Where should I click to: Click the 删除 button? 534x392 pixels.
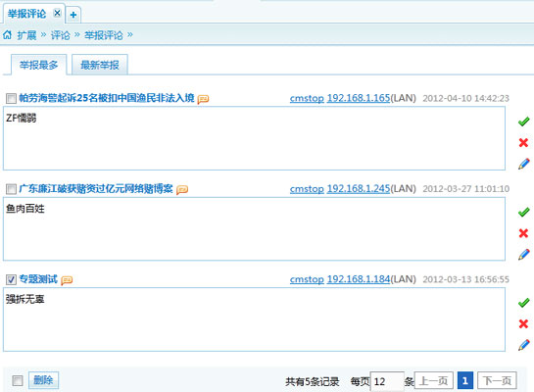pyautogui.click(x=43, y=380)
